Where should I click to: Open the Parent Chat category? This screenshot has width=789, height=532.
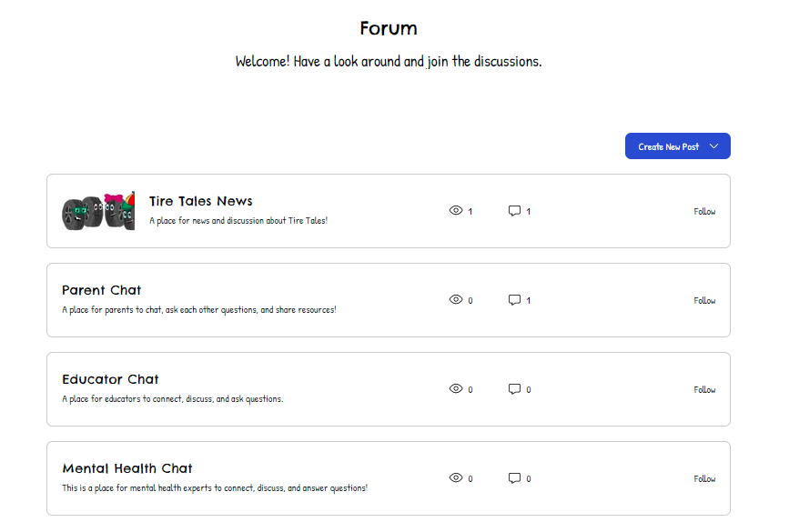pyautogui.click(x=101, y=290)
